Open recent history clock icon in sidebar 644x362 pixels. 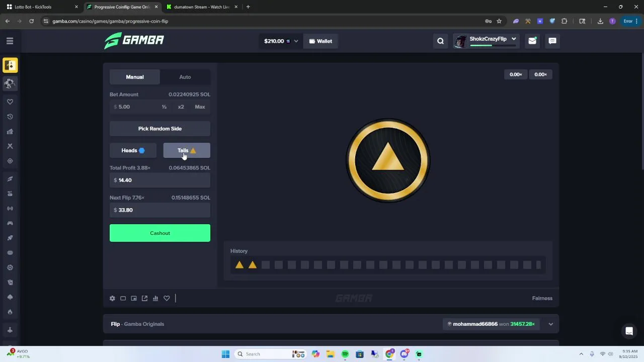[x=10, y=117]
